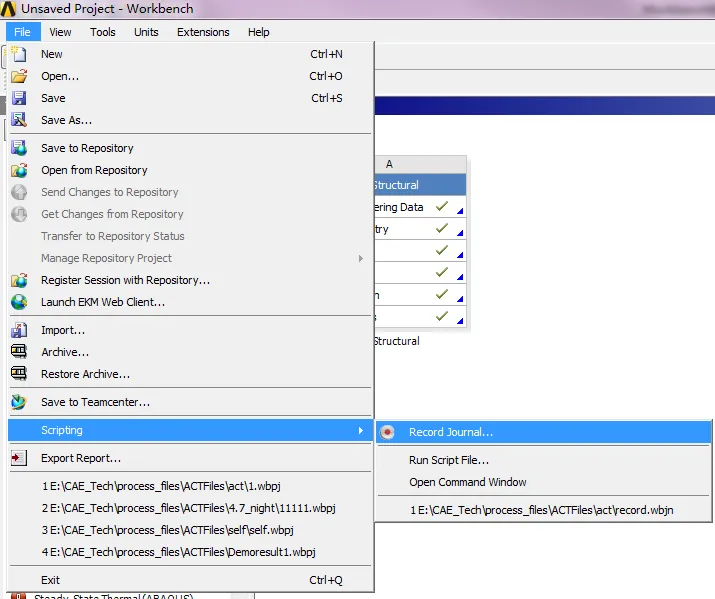The height and width of the screenshot is (599, 715).
Task: Click the Save to Repository icon
Action: pyautogui.click(x=19, y=148)
